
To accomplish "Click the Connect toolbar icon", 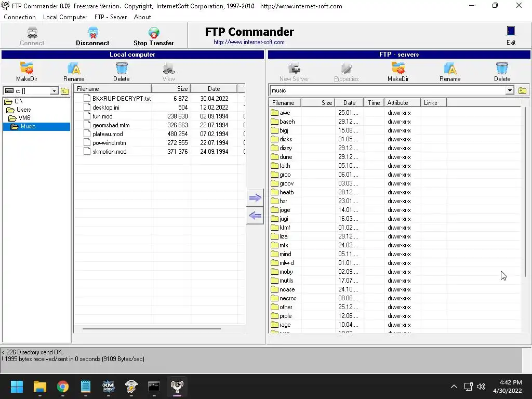I will [32, 36].
